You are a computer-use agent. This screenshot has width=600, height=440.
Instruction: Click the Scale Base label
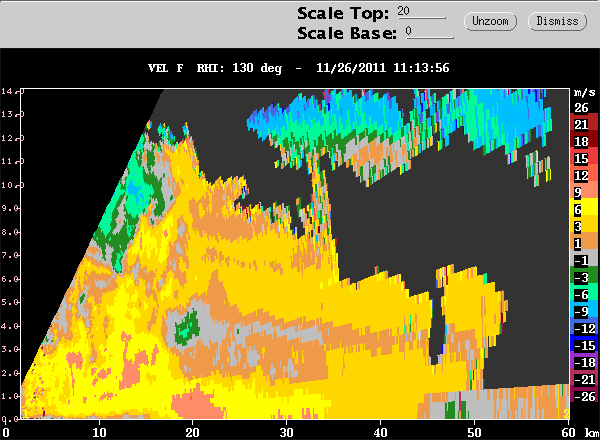pyautogui.click(x=347, y=33)
